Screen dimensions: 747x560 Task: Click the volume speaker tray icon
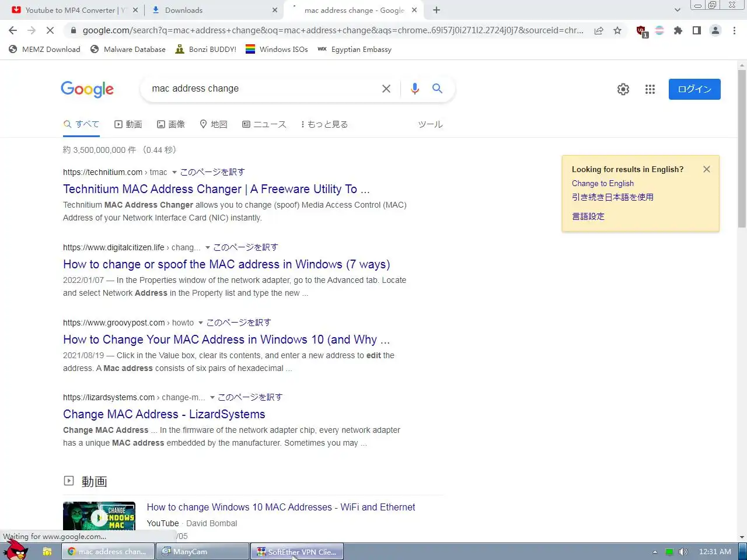click(x=683, y=552)
